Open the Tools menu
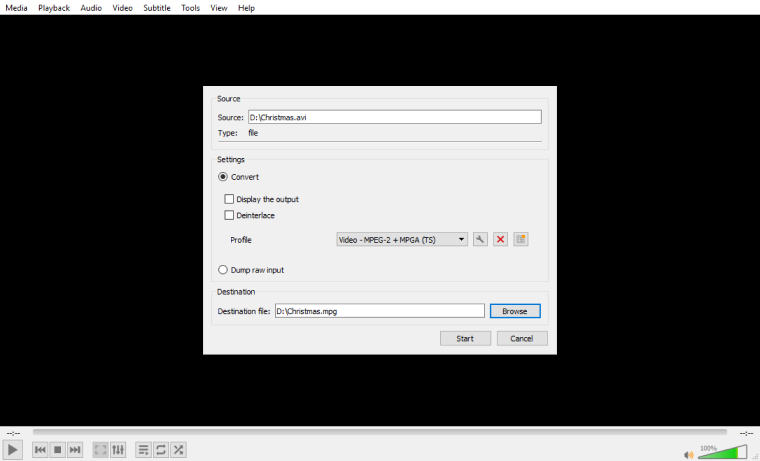This screenshot has height=461, width=760. [x=190, y=8]
